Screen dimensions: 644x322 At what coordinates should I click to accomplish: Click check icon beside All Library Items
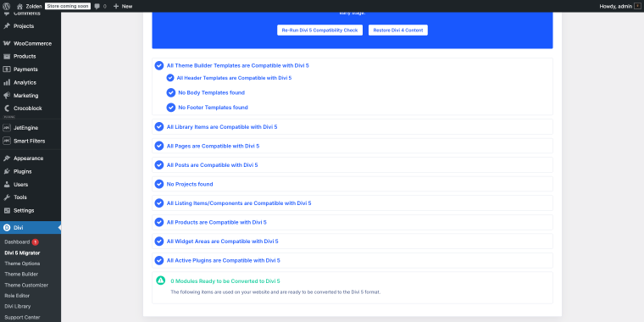pyautogui.click(x=159, y=126)
